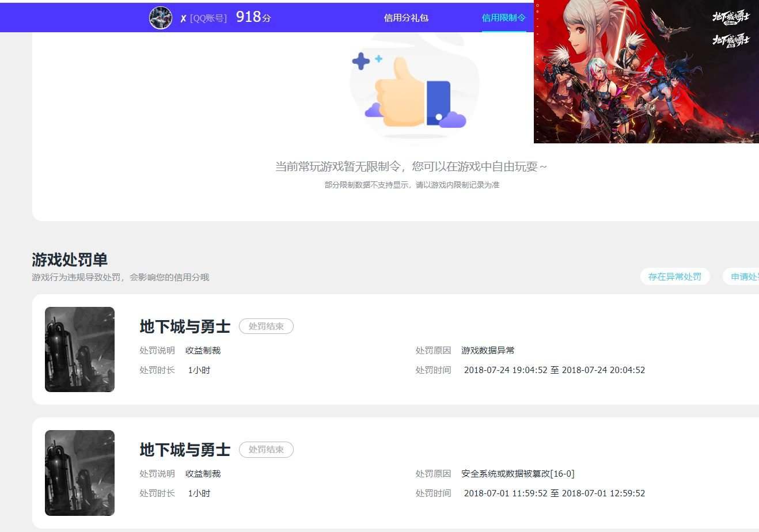Click the 游戏行为违规导致处罚 subtitle text
Screen dimensions: 759x532
click(120, 277)
